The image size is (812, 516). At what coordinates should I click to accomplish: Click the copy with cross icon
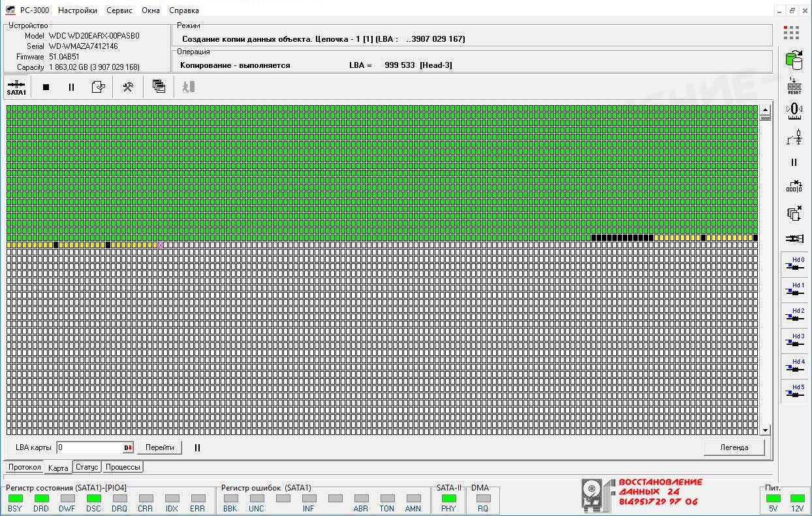(794, 213)
